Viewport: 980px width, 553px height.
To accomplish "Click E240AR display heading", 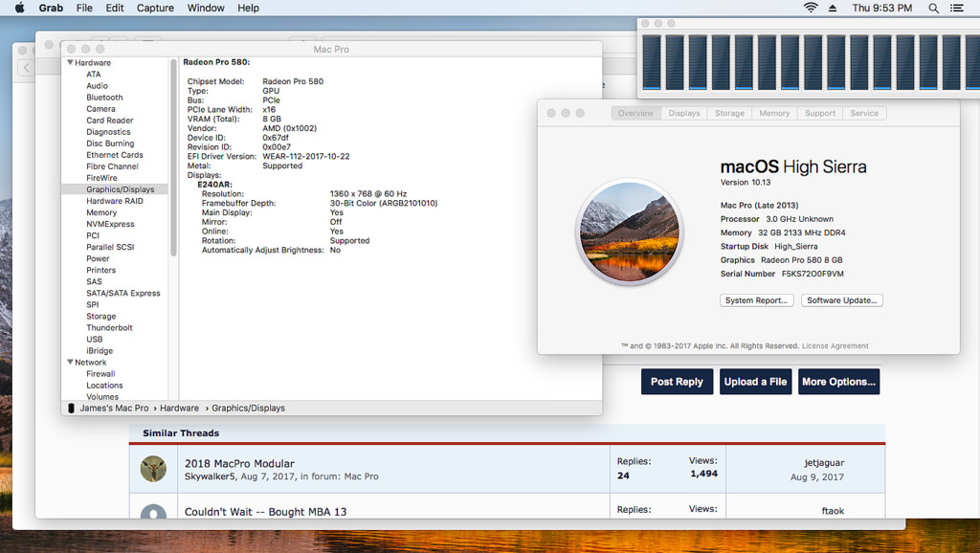I will [214, 185].
